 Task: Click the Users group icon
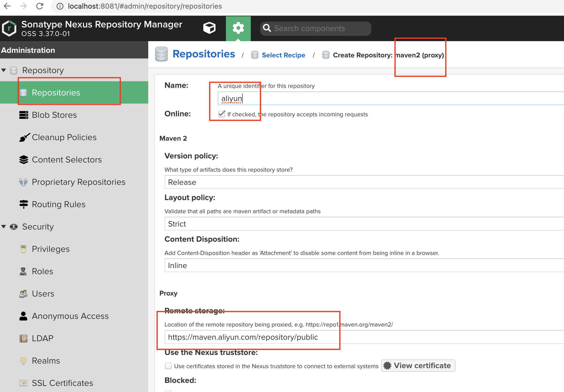point(23,294)
